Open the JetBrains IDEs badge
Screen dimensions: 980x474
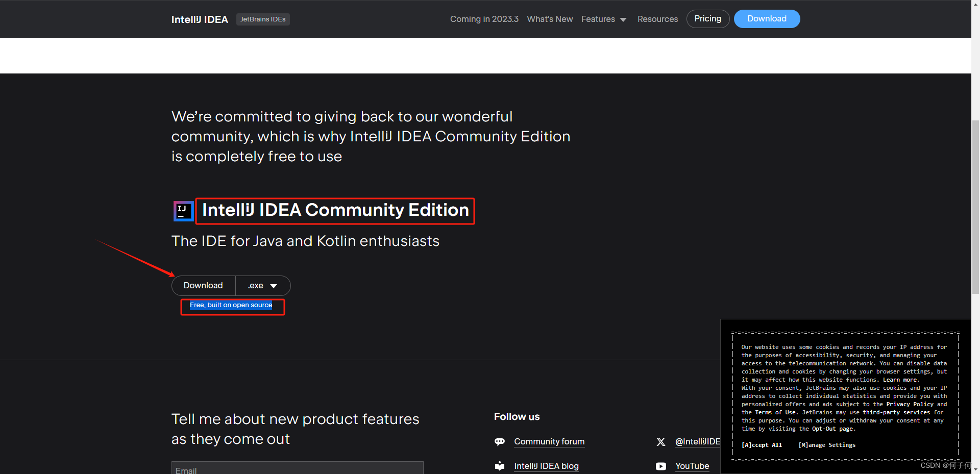[x=263, y=19]
